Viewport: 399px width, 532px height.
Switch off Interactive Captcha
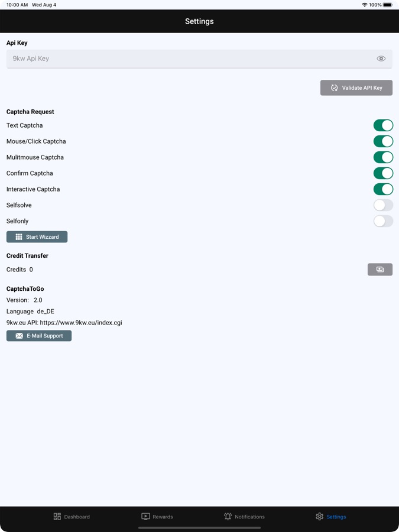[x=383, y=189]
